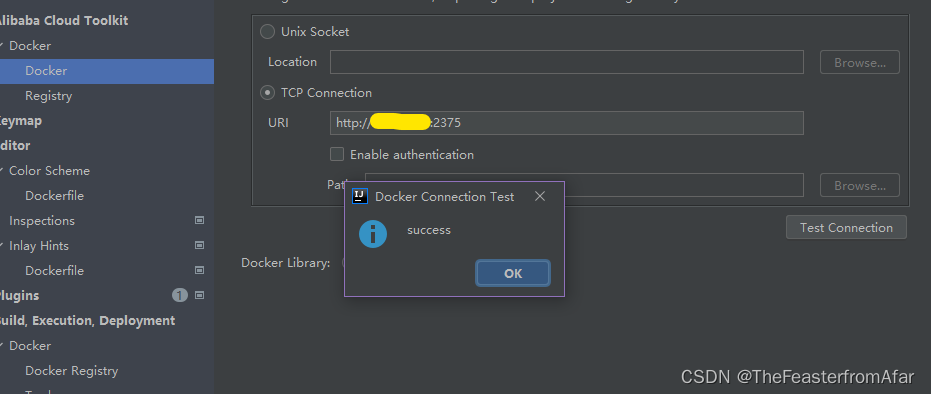Click the Test Connection button
The width and height of the screenshot is (931, 394).
(x=846, y=227)
